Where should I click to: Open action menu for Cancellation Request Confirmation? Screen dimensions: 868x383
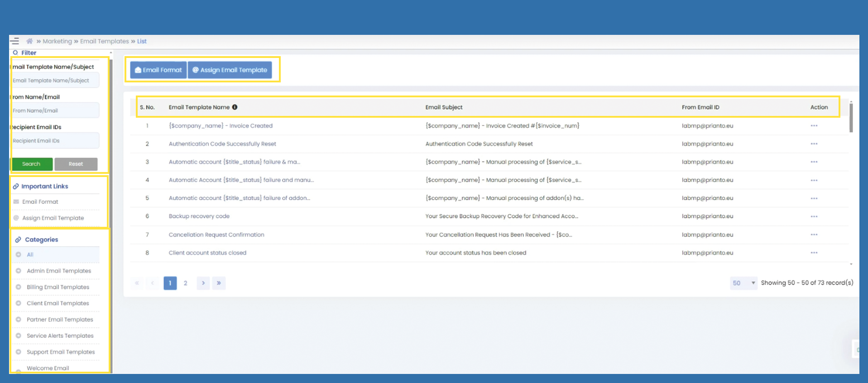(x=814, y=235)
